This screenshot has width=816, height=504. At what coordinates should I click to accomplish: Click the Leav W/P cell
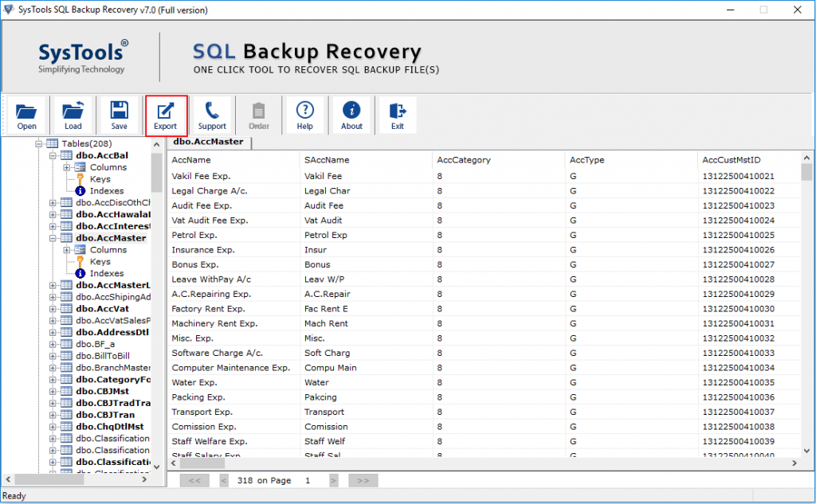pos(324,279)
